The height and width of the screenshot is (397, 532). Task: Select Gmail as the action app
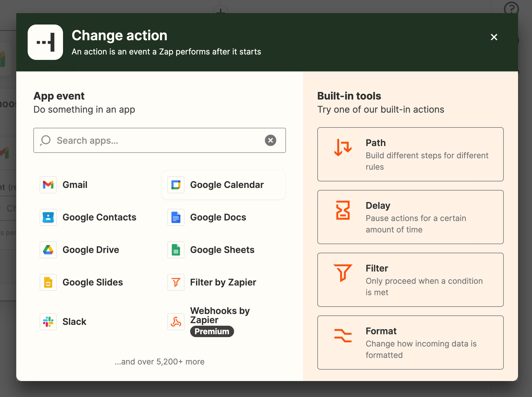tap(96, 185)
